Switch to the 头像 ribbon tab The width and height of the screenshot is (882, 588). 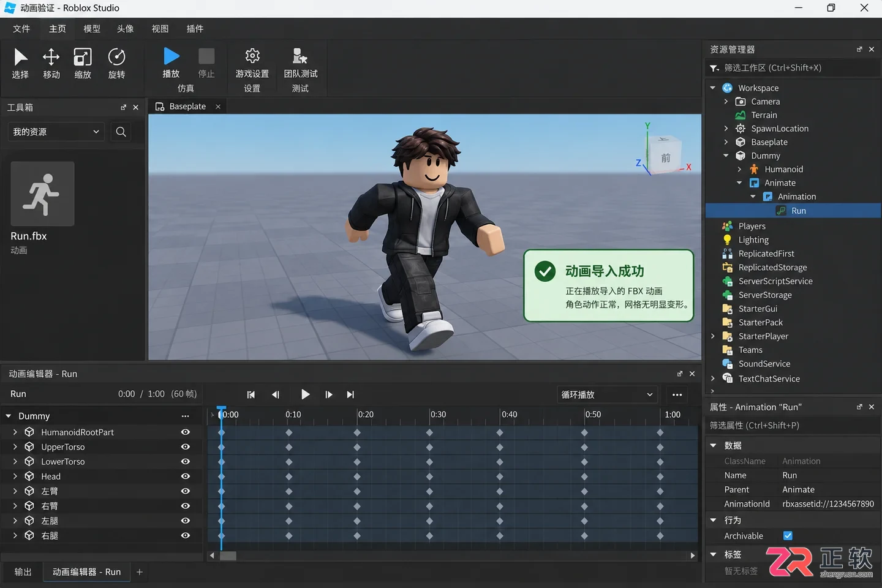click(x=126, y=29)
